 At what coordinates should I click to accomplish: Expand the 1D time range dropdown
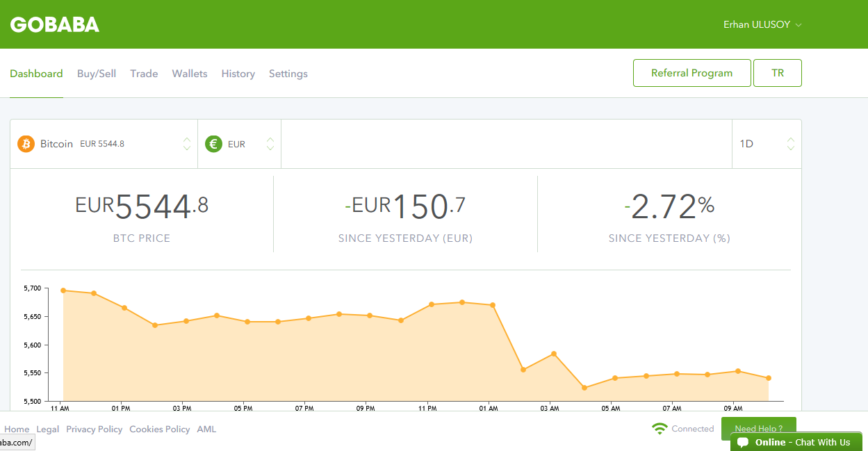pyautogui.click(x=790, y=144)
